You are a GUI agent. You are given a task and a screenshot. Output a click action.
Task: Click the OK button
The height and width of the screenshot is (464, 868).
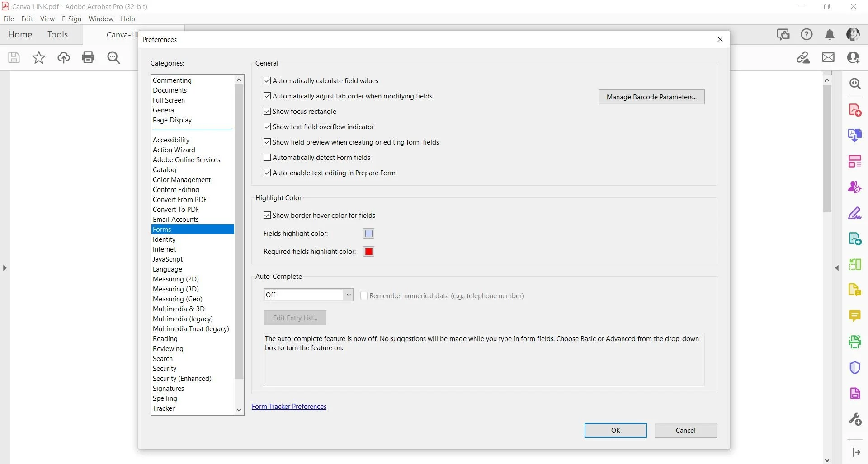pyautogui.click(x=615, y=430)
